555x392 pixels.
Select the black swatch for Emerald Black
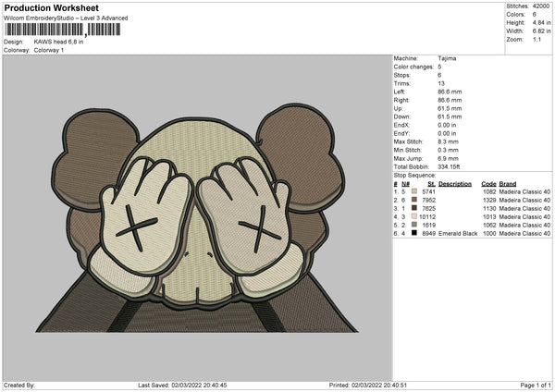pyautogui.click(x=414, y=233)
